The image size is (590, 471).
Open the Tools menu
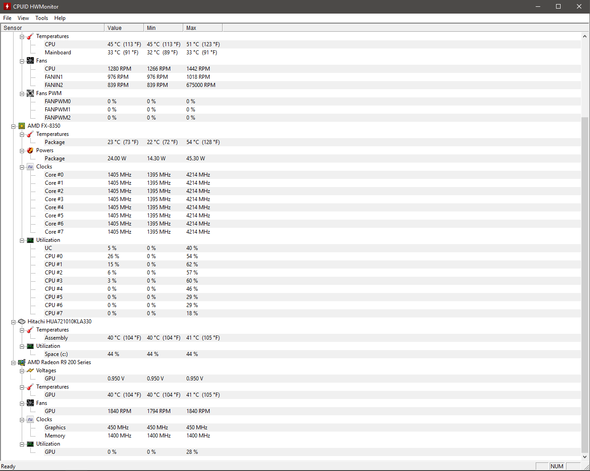pyautogui.click(x=41, y=18)
